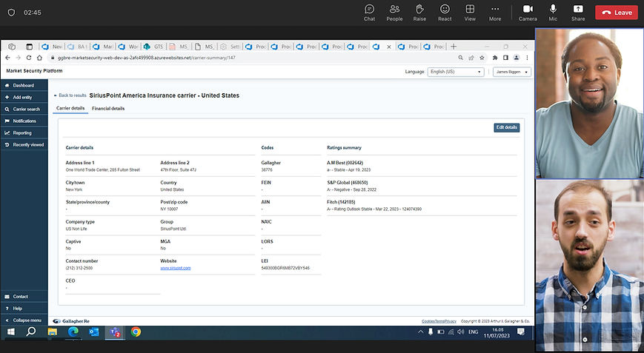Open the Teams meeting Chat panel

click(369, 13)
